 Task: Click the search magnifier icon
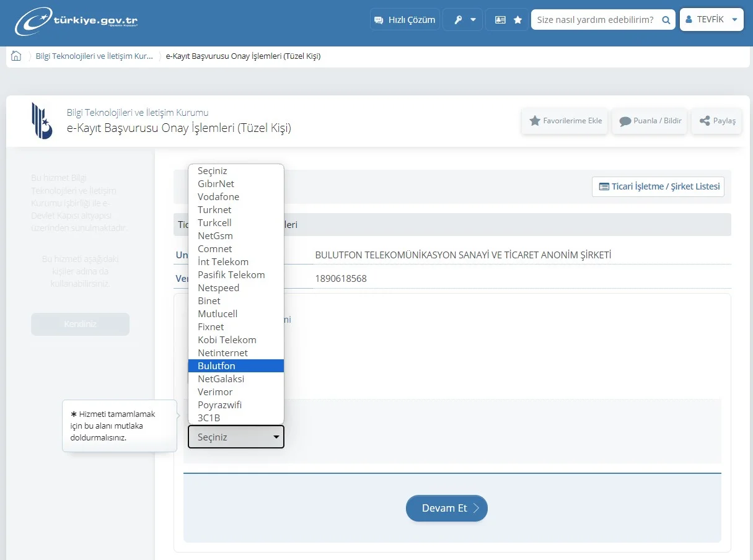[666, 20]
